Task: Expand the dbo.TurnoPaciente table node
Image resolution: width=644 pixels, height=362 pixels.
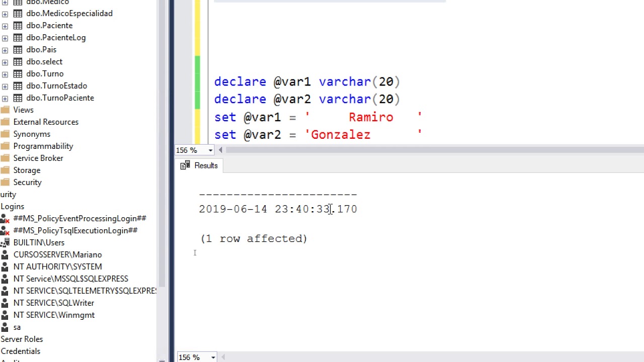Action: click(5, 98)
